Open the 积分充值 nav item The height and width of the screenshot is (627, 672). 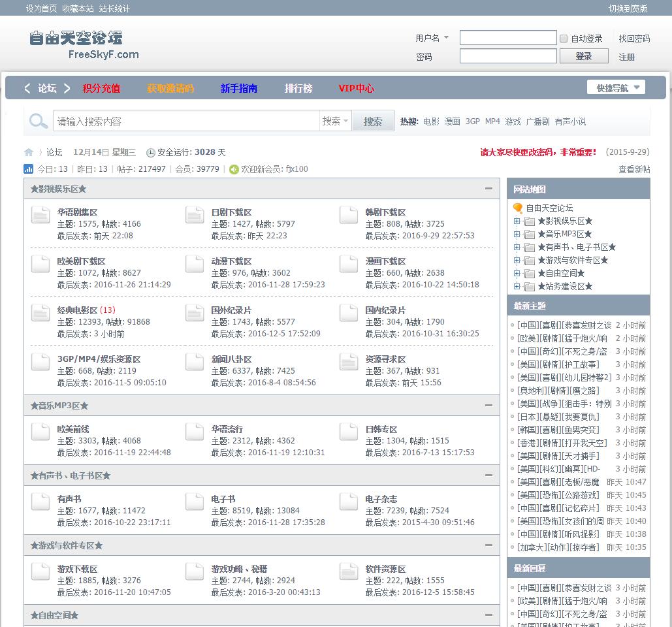coord(102,88)
